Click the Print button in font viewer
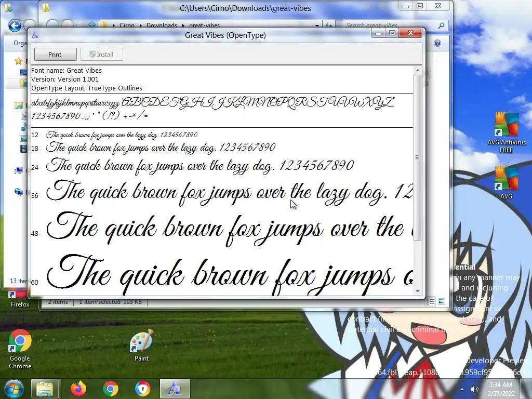The image size is (532, 399). [55, 54]
